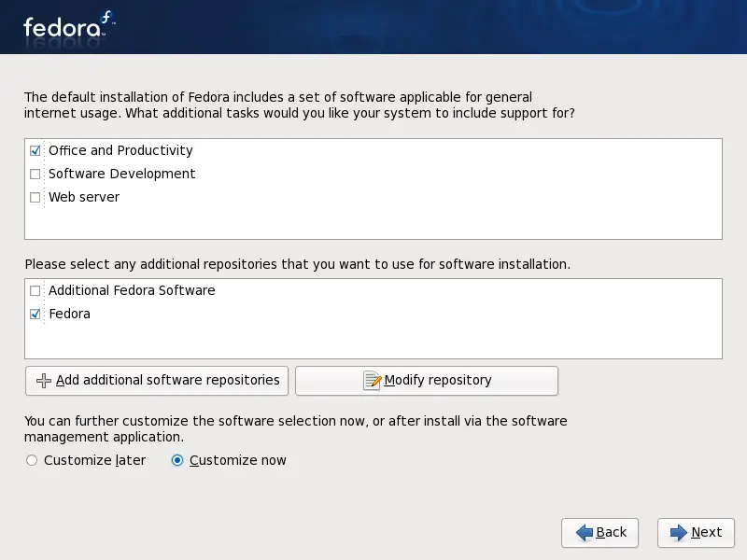Select the Customize later radio button
Image resolution: width=747 pixels, height=560 pixels.
32,460
